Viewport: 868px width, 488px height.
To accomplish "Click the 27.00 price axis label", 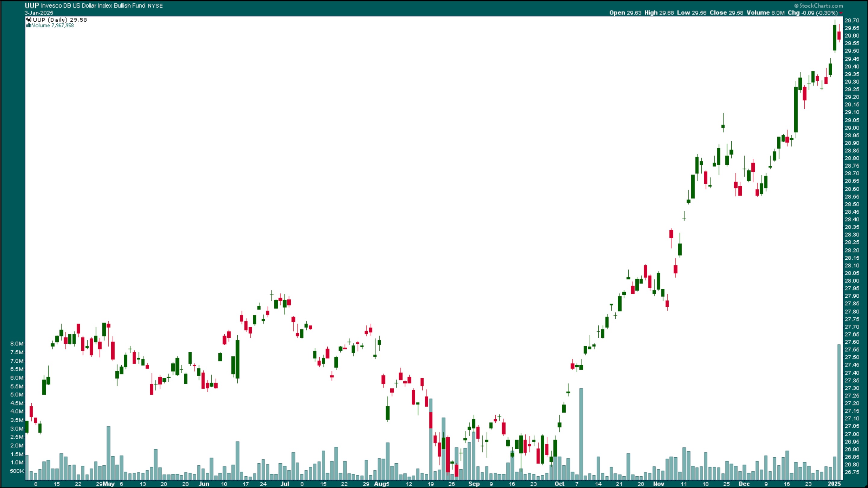I will pyautogui.click(x=851, y=434).
